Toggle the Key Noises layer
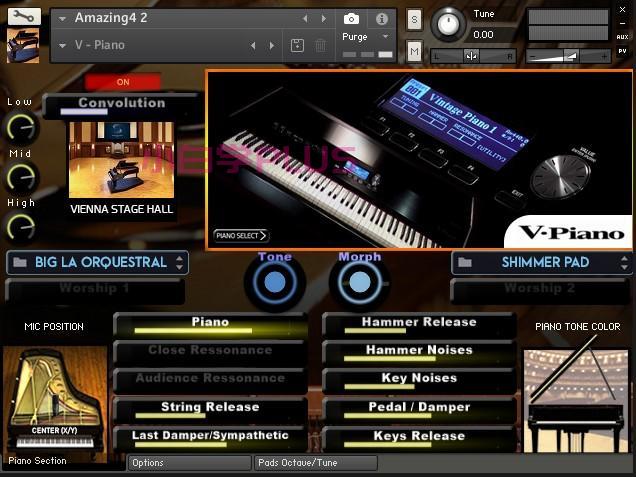 click(x=419, y=381)
